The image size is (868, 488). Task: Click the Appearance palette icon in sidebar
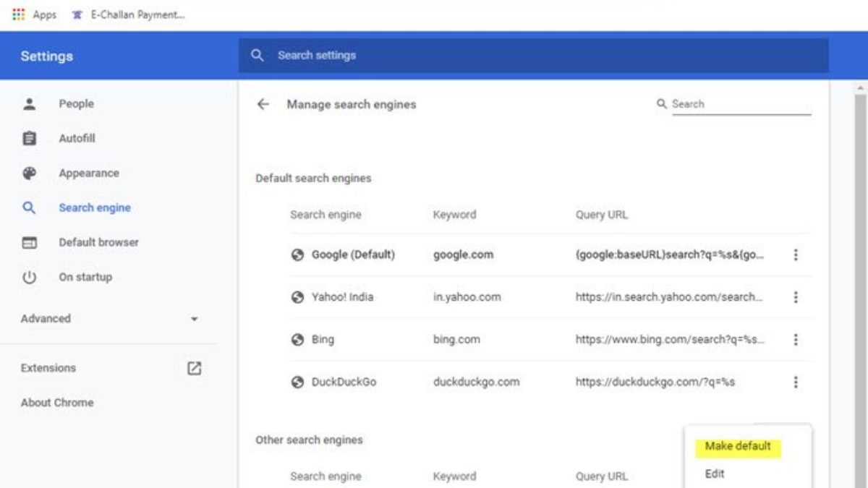pyautogui.click(x=29, y=174)
